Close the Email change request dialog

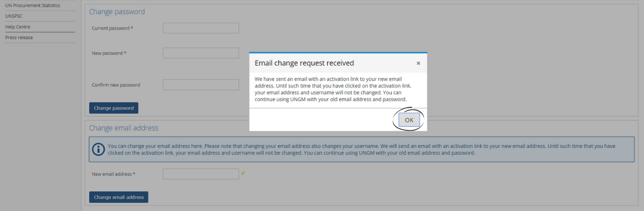[x=418, y=63]
